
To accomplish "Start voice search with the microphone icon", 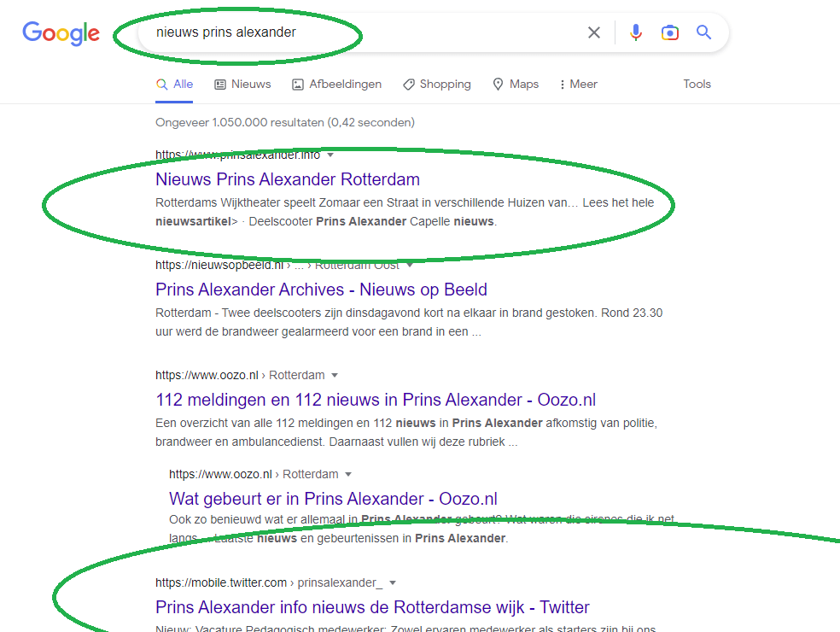I will 636,32.
